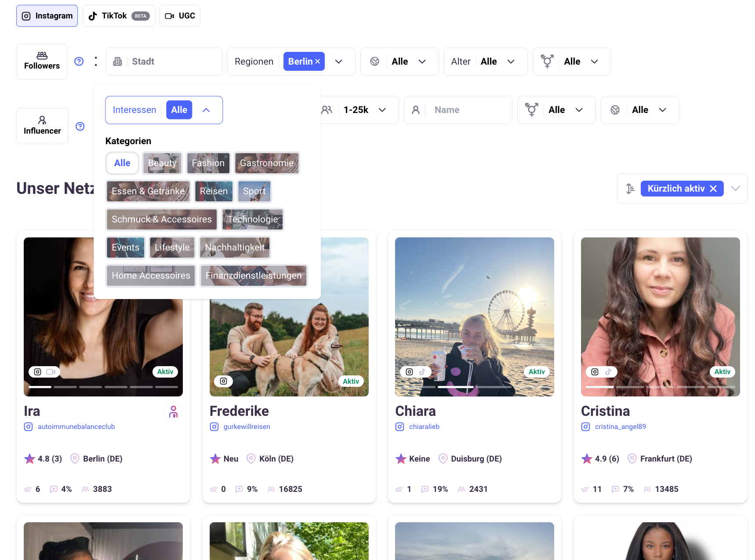The height and width of the screenshot is (560, 755).
Task: Remove the Kürzlich aktiv sort tag
Action: point(713,189)
